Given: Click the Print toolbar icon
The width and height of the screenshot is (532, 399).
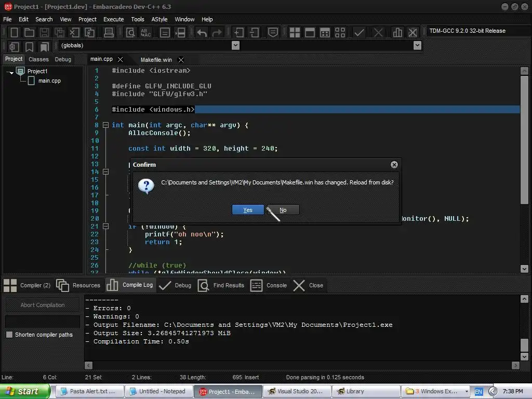Looking at the screenshot, I should [x=109, y=33].
